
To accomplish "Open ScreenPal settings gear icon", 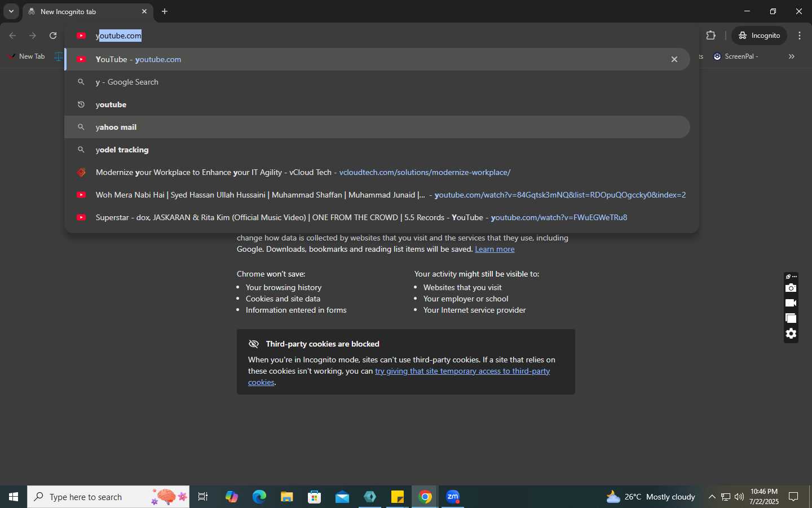I will click(x=791, y=334).
